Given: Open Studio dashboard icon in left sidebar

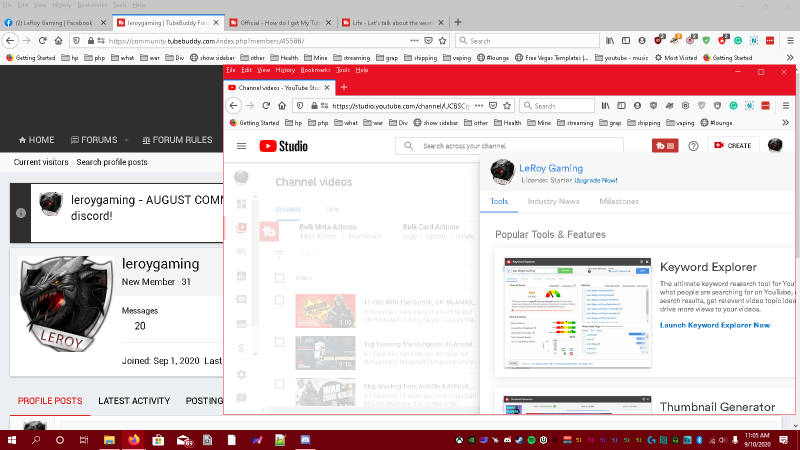Looking at the screenshot, I should tap(240, 204).
